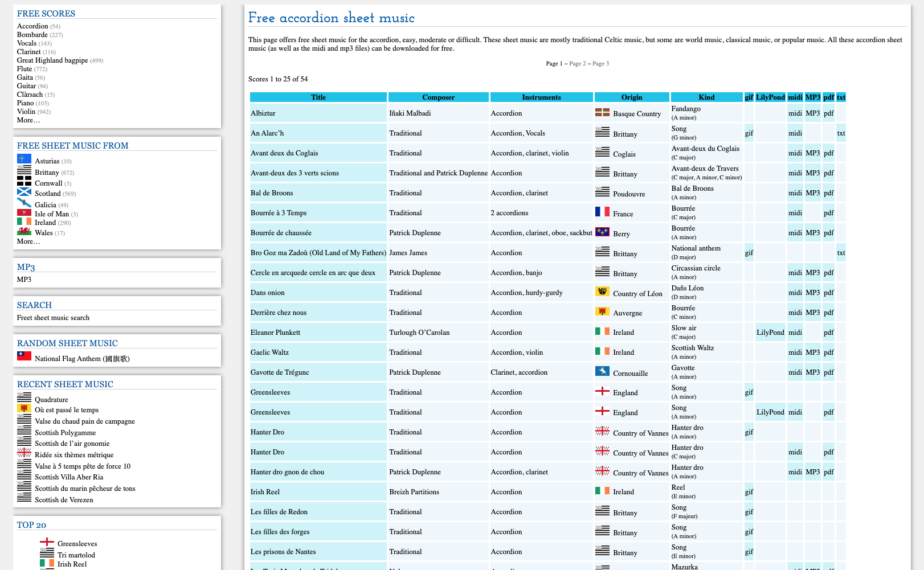Click the Scotland flag icon in sidebar
This screenshot has height=570, width=924.
(x=24, y=191)
